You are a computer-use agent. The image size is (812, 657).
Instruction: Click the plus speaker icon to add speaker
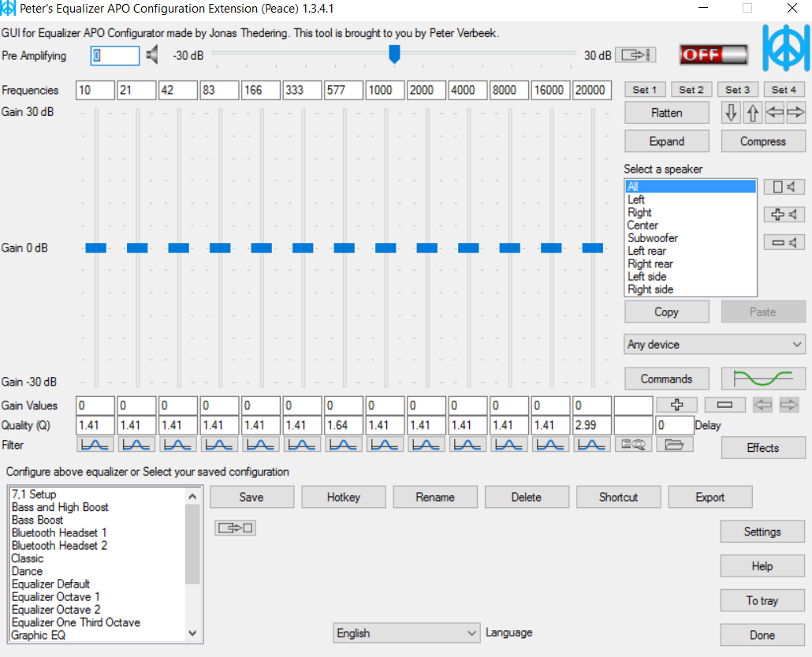pyautogui.click(x=784, y=214)
